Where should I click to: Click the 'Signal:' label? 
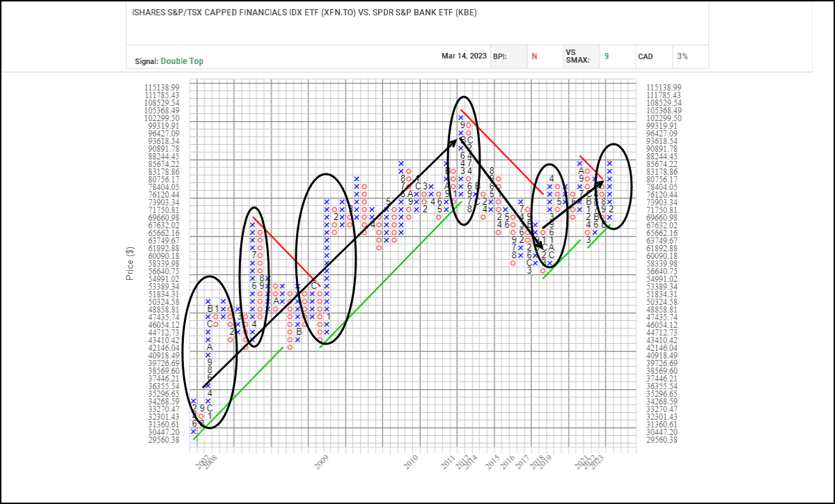pos(146,61)
